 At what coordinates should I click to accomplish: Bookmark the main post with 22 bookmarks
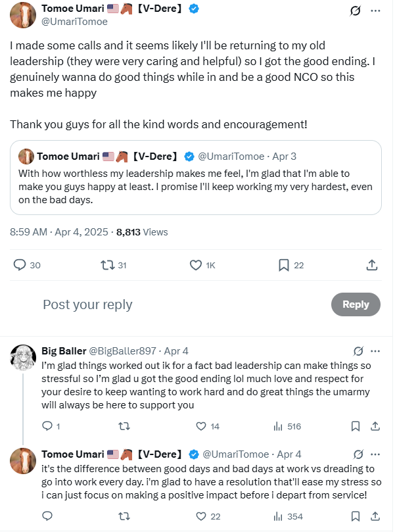284,265
